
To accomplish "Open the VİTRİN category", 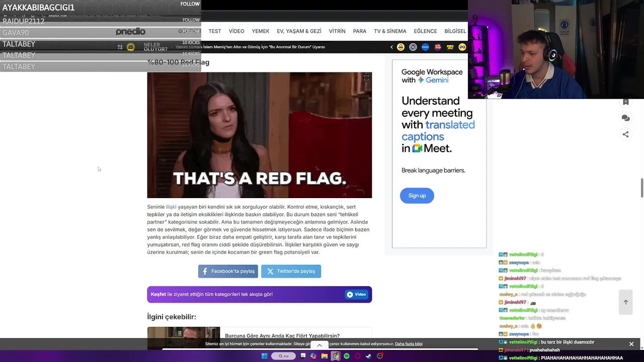I will [337, 31].
